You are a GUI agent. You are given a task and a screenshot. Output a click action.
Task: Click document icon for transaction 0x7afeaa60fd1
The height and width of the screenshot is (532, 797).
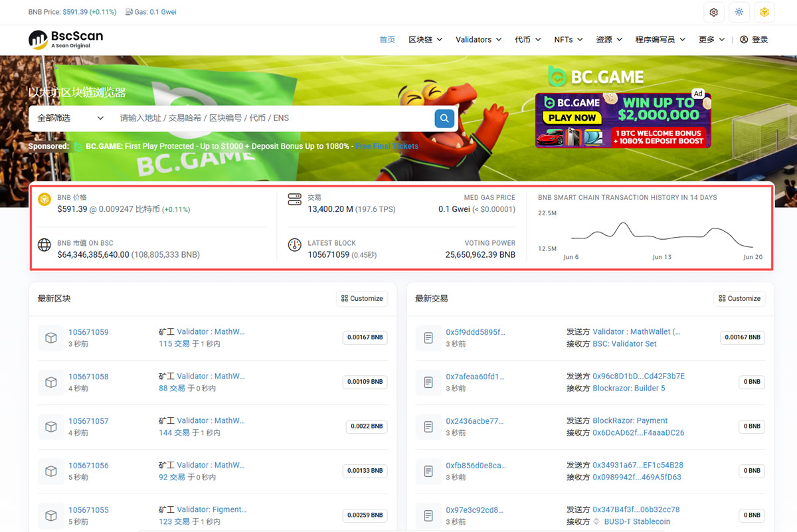coord(428,383)
